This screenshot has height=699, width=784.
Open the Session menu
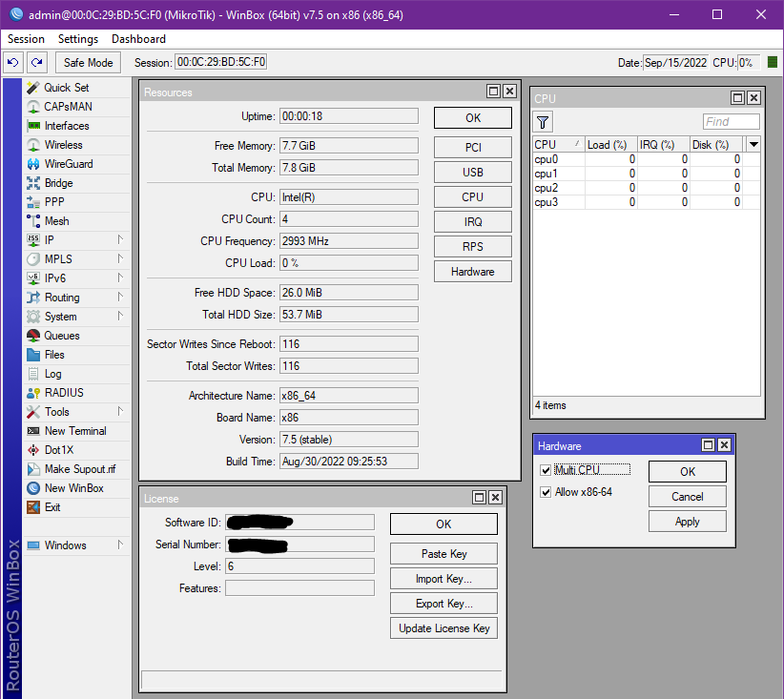pyautogui.click(x=25, y=39)
